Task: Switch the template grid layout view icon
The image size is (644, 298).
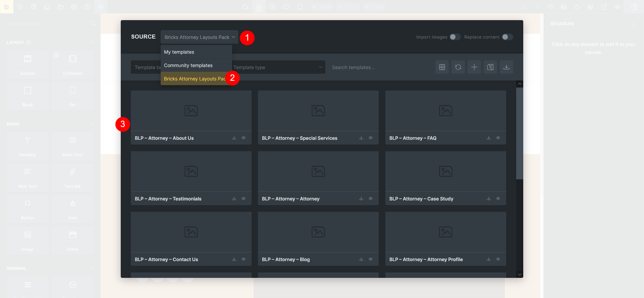Action: (442, 67)
